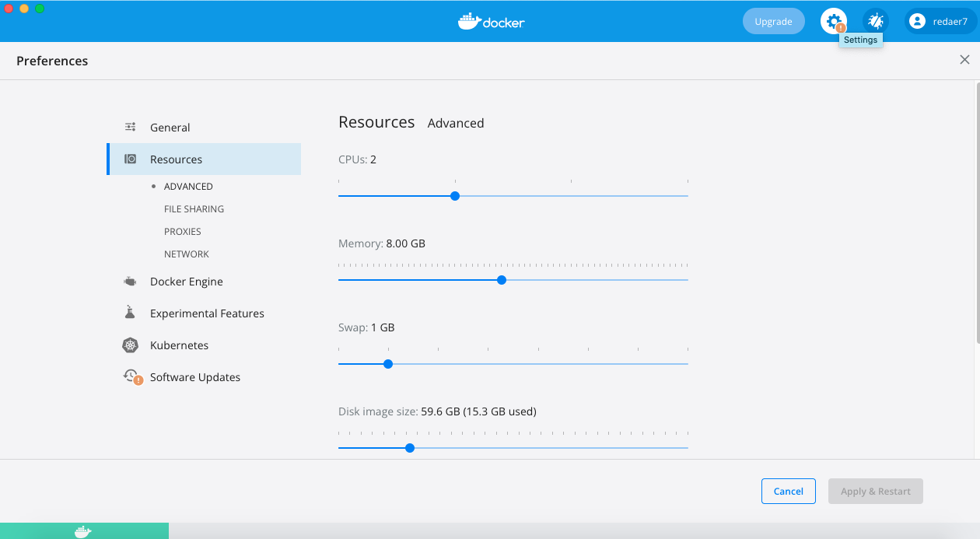This screenshot has width=980, height=539.
Task: Click the Preferences title text
Action: pyautogui.click(x=52, y=61)
